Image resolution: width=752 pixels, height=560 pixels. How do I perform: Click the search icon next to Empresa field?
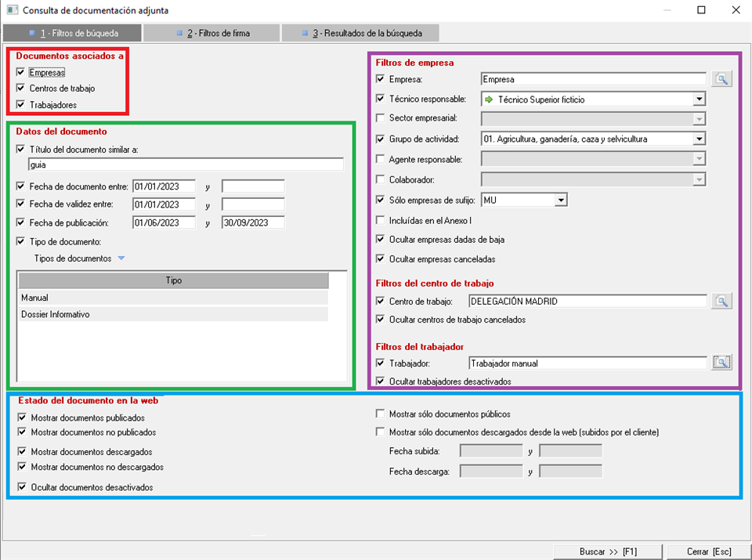pyautogui.click(x=721, y=79)
